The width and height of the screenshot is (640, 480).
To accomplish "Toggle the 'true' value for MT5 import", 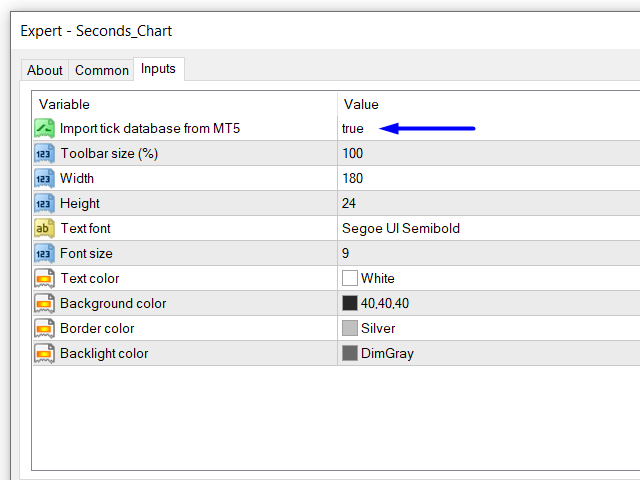I will point(353,129).
